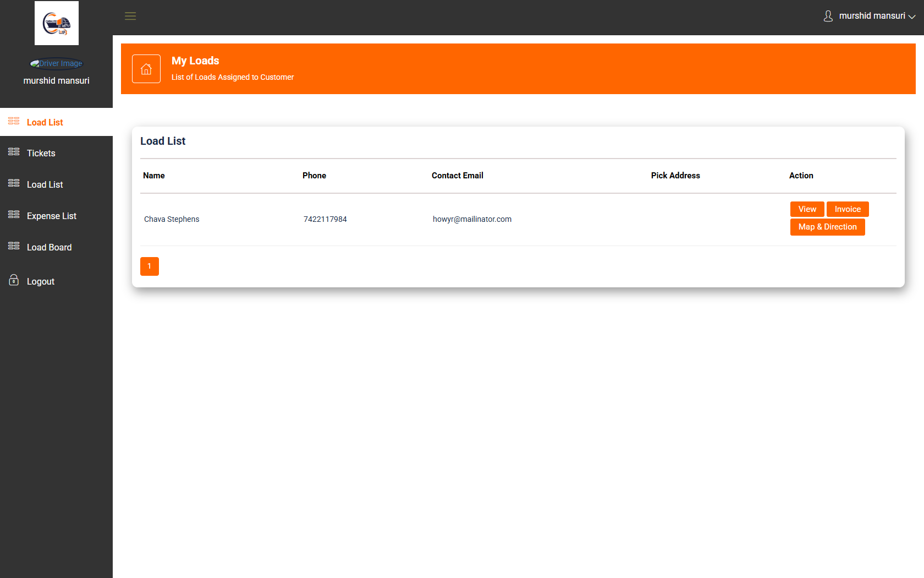The height and width of the screenshot is (578, 924).
Task: Click the View button for Chava Stephens
Action: tap(807, 209)
